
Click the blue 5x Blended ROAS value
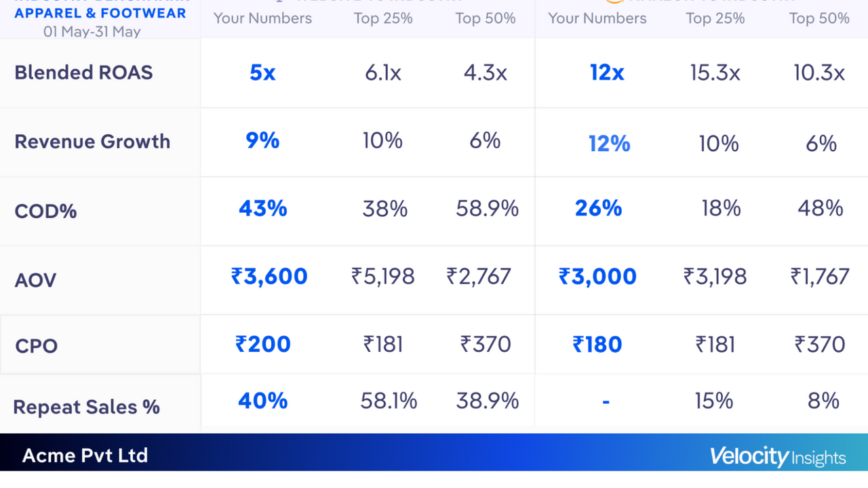tap(262, 73)
